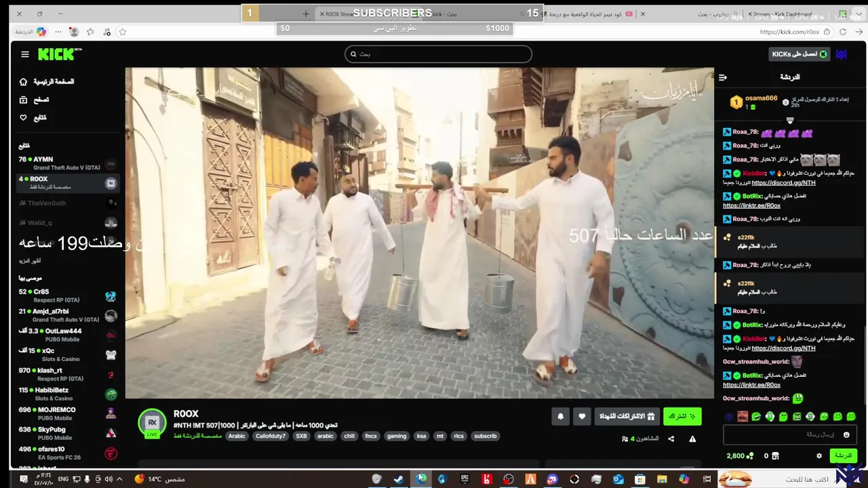The image size is (868, 488).
Task: Open emoji picker in chat input
Action: 846,434
